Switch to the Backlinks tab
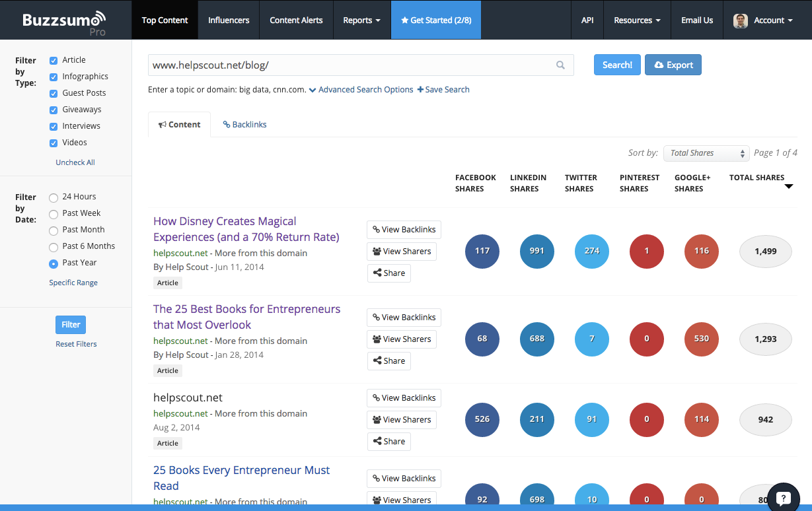This screenshot has height=511, width=812. point(245,124)
